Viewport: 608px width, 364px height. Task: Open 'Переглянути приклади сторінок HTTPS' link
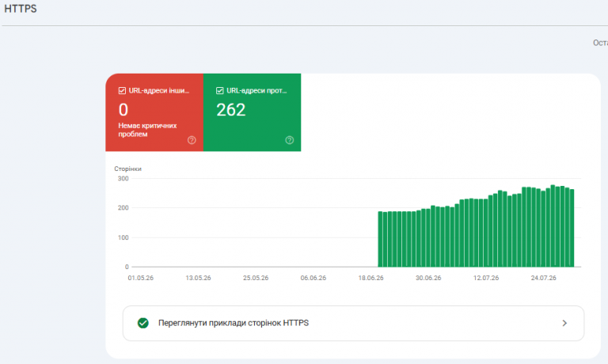(x=234, y=323)
